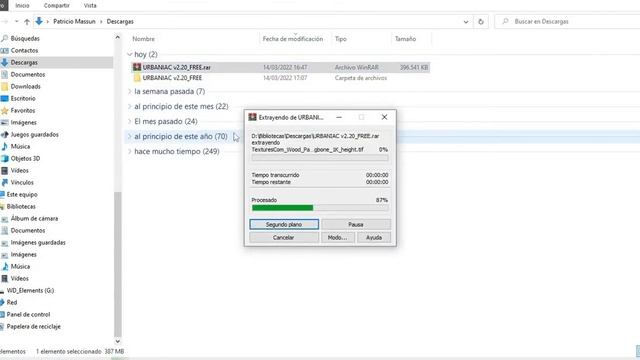
Task: Click the Pausa button
Action: (356, 224)
